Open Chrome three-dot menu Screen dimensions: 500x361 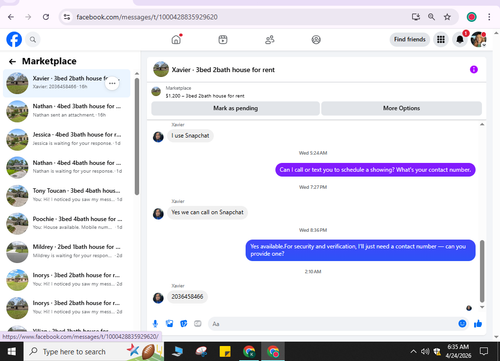click(x=489, y=17)
